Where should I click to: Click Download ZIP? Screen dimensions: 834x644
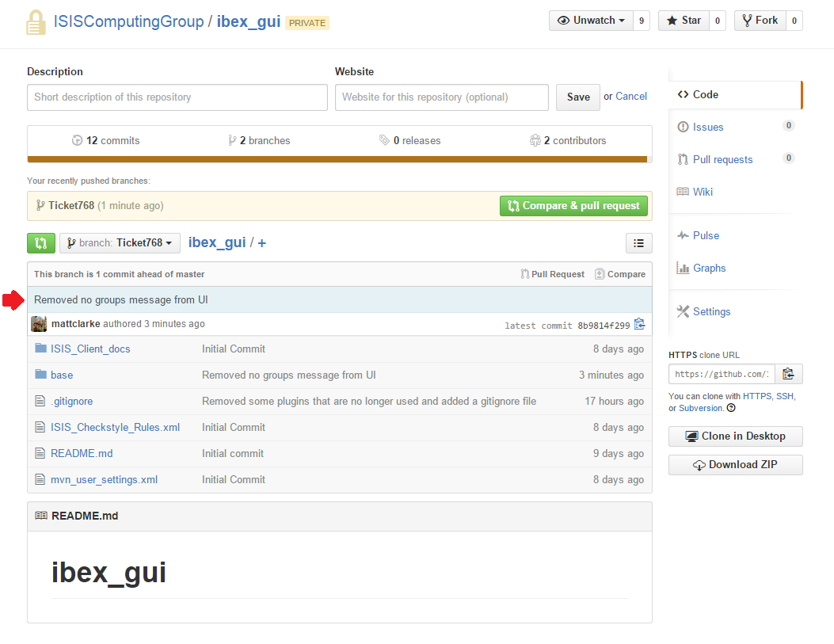[736, 465]
